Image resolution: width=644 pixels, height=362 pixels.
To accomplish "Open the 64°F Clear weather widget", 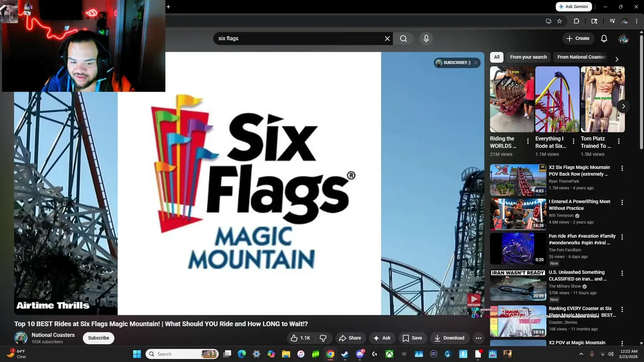I will click(16, 354).
